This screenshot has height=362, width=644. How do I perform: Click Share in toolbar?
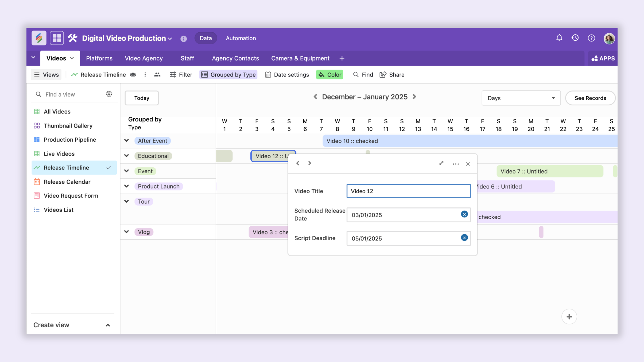[392, 75]
